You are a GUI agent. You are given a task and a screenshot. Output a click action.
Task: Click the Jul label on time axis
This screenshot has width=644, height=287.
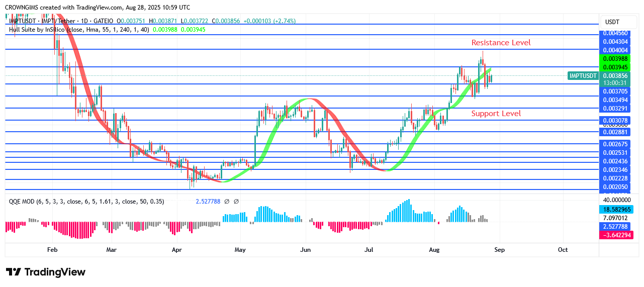coord(369,249)
